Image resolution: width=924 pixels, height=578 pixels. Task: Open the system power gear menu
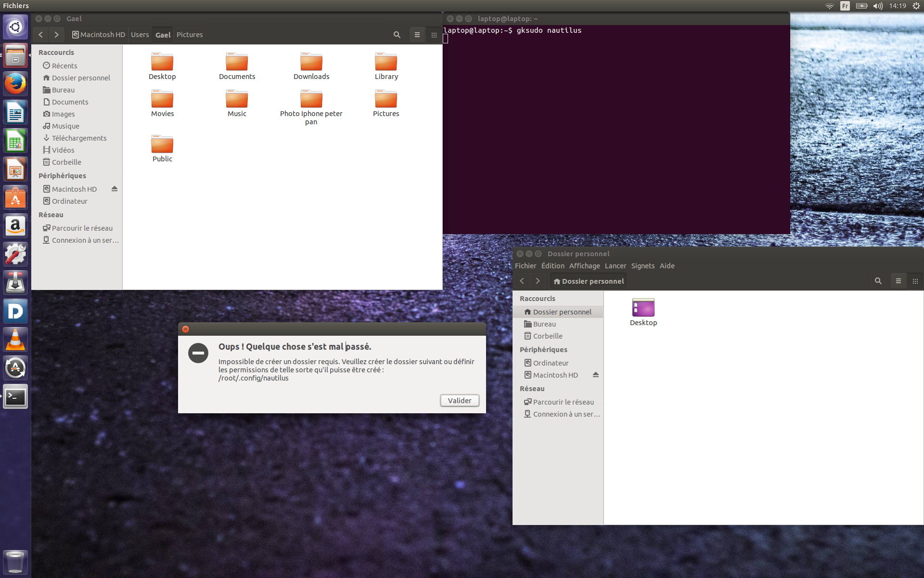click(x=916, y=6)
